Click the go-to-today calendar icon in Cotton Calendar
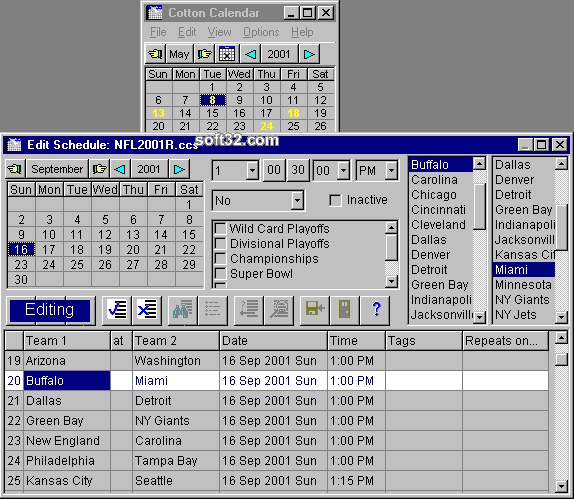This screenshot has height=499, width=574. pyautogui.click(x=227, y=54)
